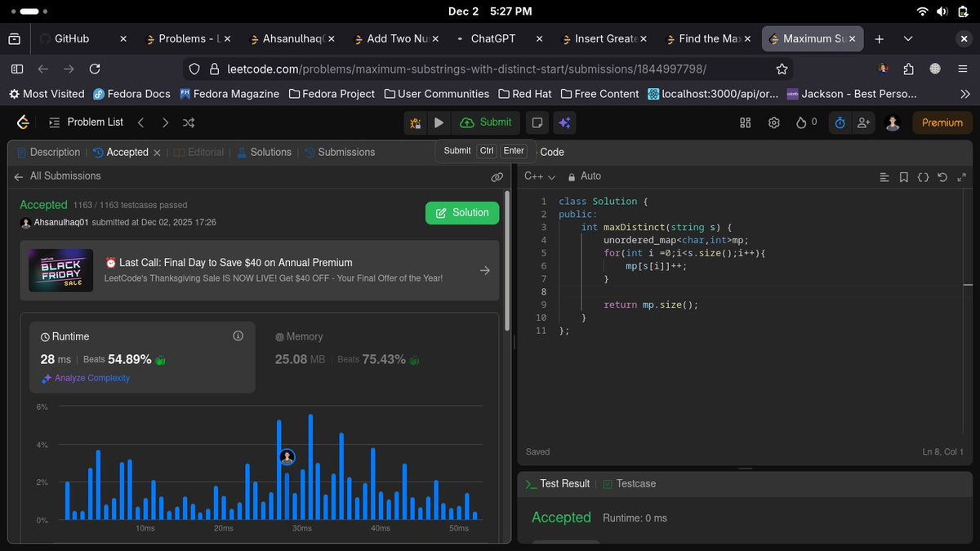Pick a random problem with the shuffle icon
980x551 pixels.
tap(189, 122)
